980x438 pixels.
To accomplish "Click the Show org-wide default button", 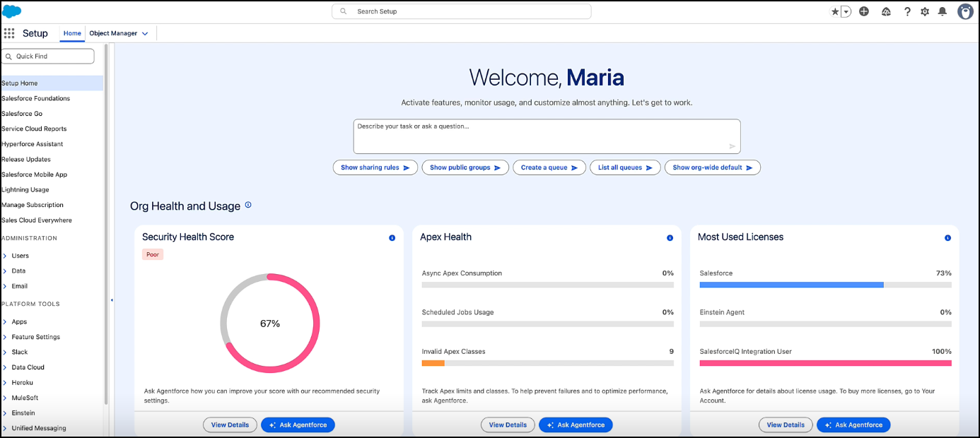I will (713, 167).
